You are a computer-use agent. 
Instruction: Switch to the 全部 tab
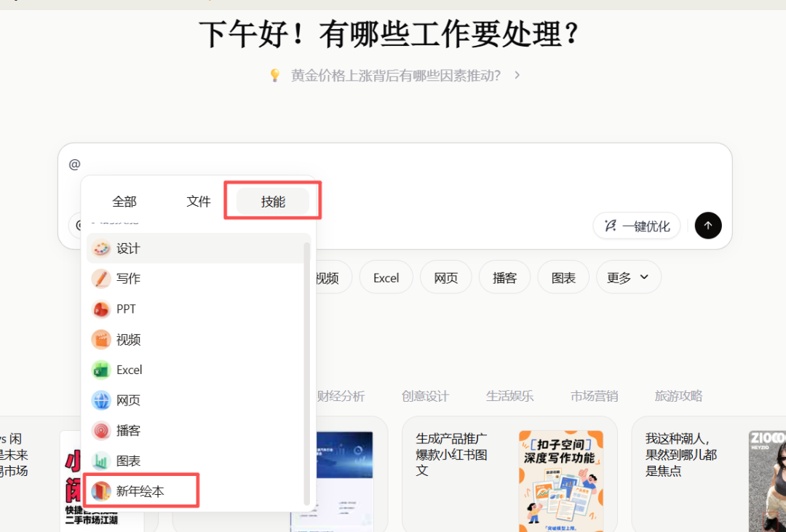124,202
